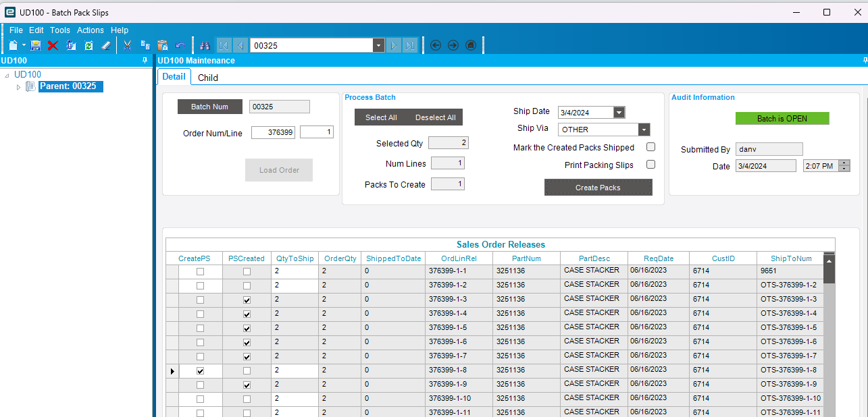Click the Create Packs button

click(x=598, y=188)
